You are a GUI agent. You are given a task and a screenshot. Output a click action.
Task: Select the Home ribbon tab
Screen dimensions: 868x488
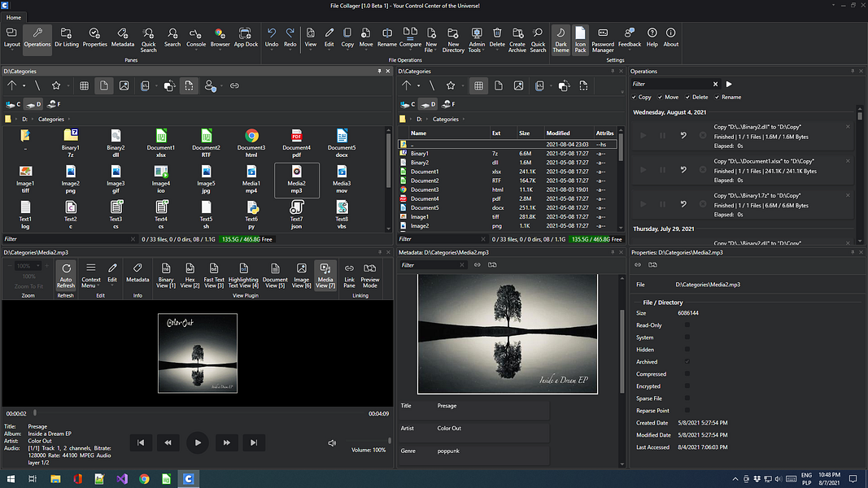(15, 17)
